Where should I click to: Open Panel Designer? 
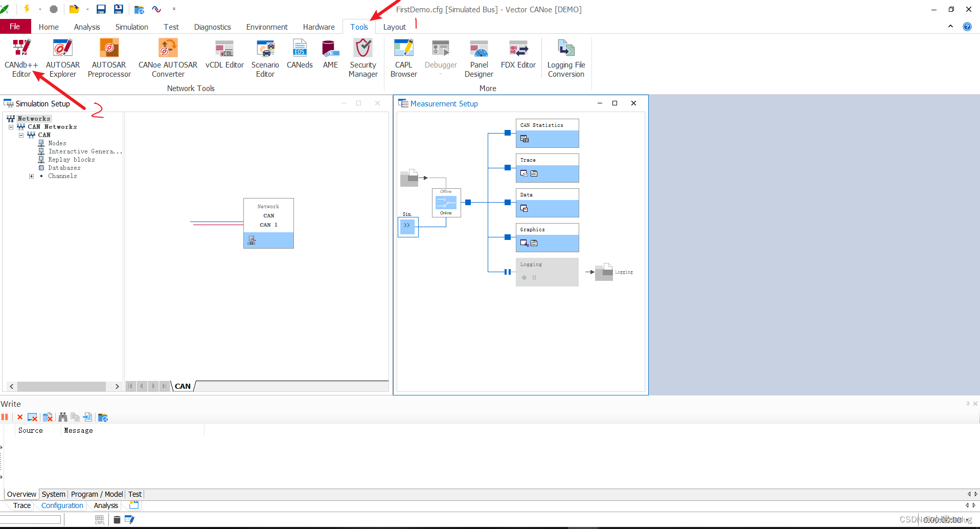point(478,58)
